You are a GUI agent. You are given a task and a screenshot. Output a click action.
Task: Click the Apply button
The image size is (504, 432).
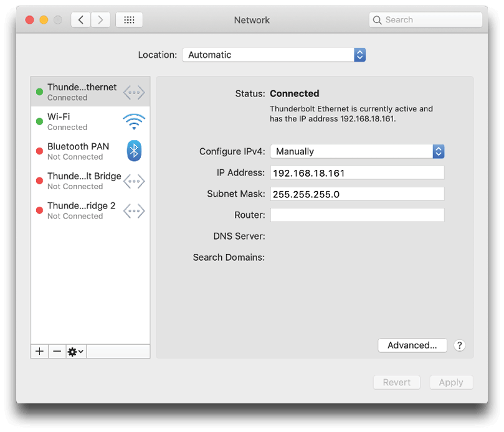(451, 382)
